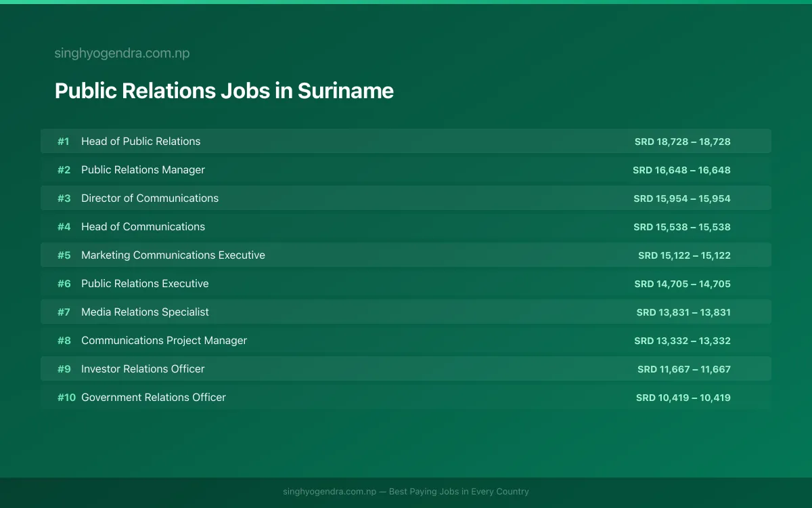Click rank number #10

pos(66,398)
